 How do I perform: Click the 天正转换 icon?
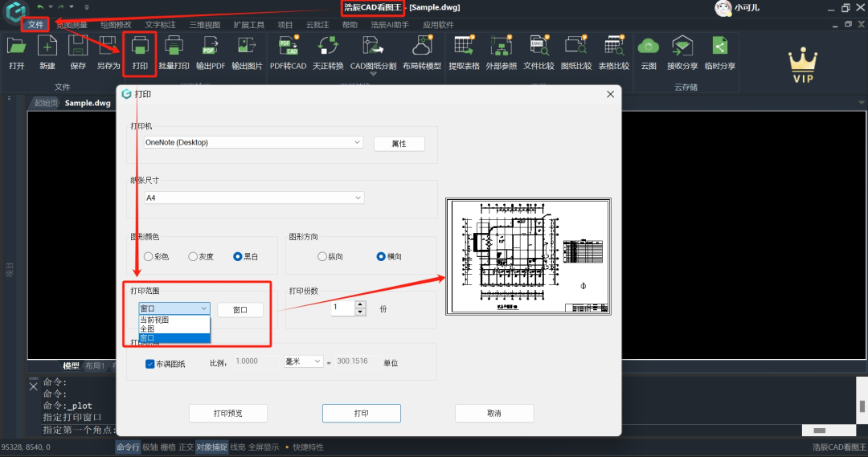click(328, 47)
